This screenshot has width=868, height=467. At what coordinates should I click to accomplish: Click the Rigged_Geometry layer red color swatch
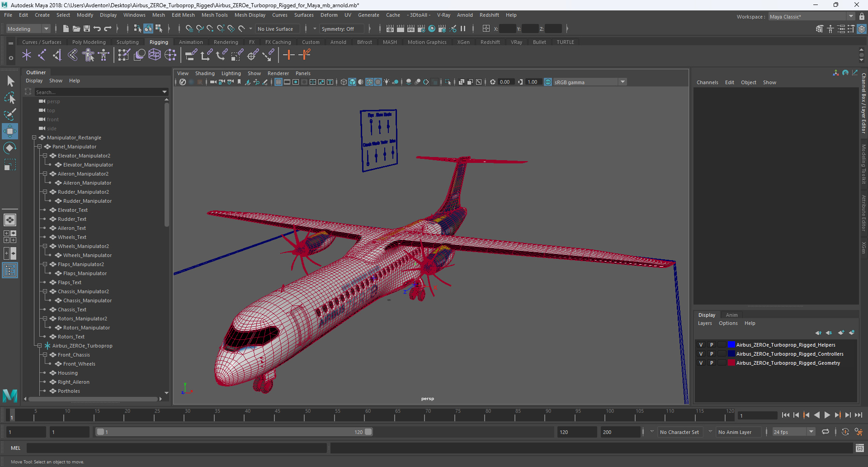731,363
